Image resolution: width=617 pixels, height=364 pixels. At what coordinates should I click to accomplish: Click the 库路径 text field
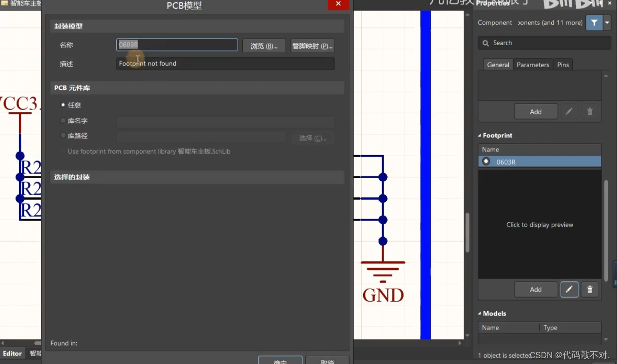201,137
